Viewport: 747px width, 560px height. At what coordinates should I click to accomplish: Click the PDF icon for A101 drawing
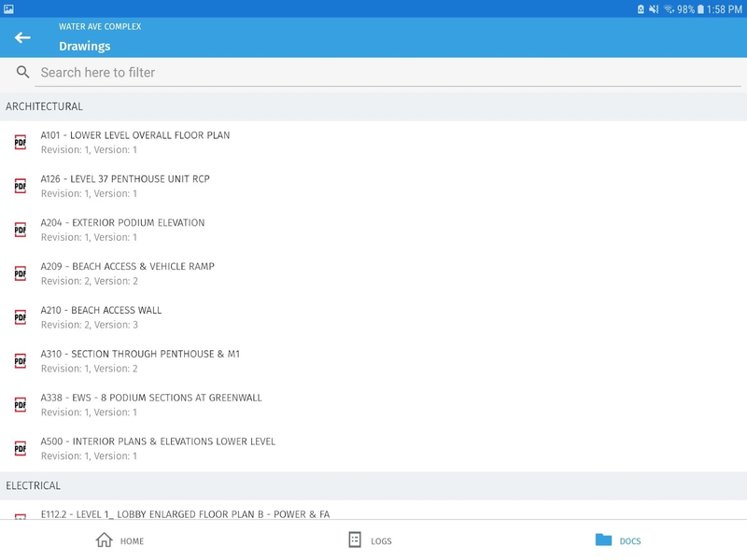[21, 142]
